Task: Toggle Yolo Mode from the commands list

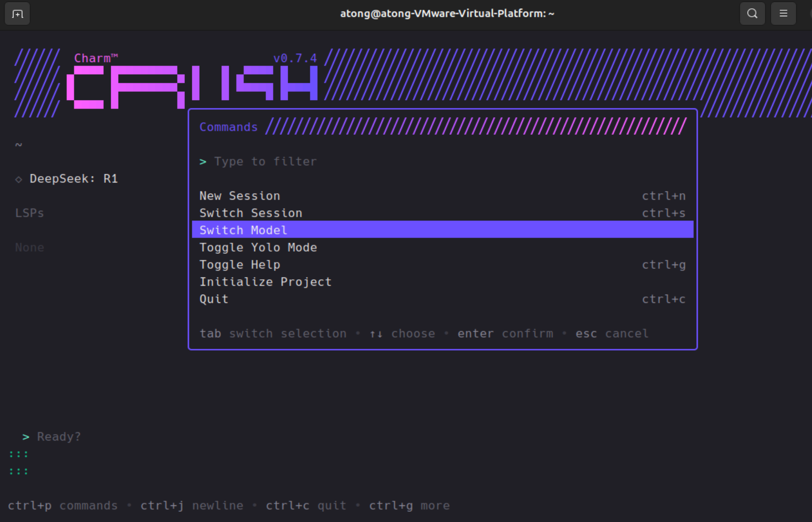Action: pos(442,247)
